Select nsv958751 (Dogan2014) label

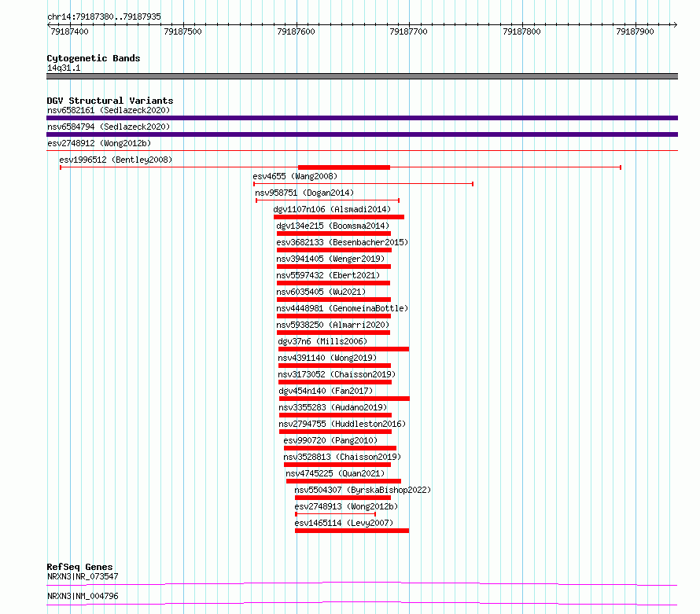pyautogui.click(x=304, y=193)
